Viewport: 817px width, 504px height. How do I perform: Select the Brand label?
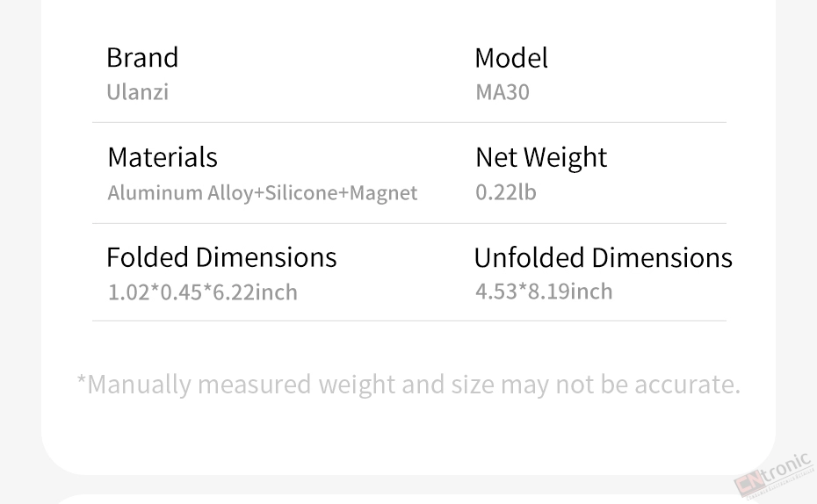[x=142, y=57]
